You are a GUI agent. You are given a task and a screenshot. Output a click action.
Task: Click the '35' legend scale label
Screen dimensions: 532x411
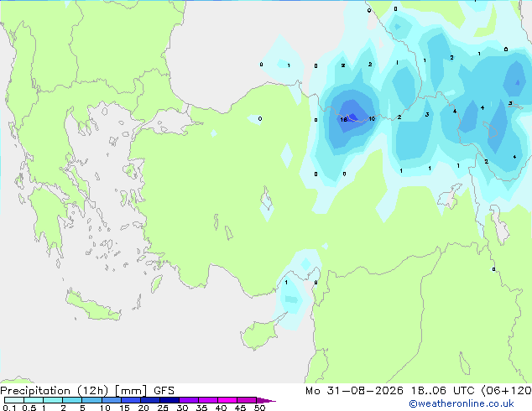(201, 408)
